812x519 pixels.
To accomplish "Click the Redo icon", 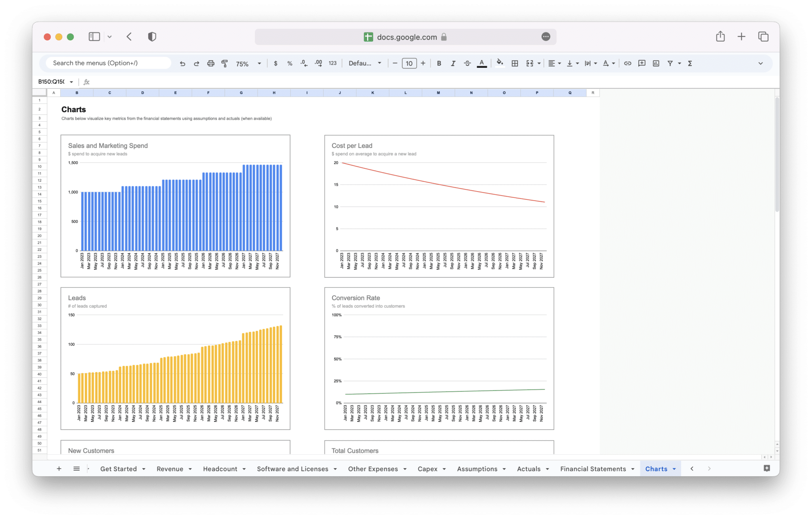I will (196, 63).
